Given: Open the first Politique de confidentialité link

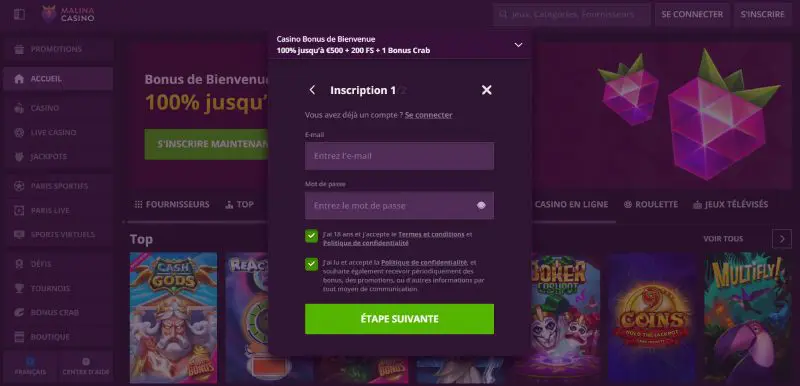Looking at the screenshot, I should pos(366,243).
